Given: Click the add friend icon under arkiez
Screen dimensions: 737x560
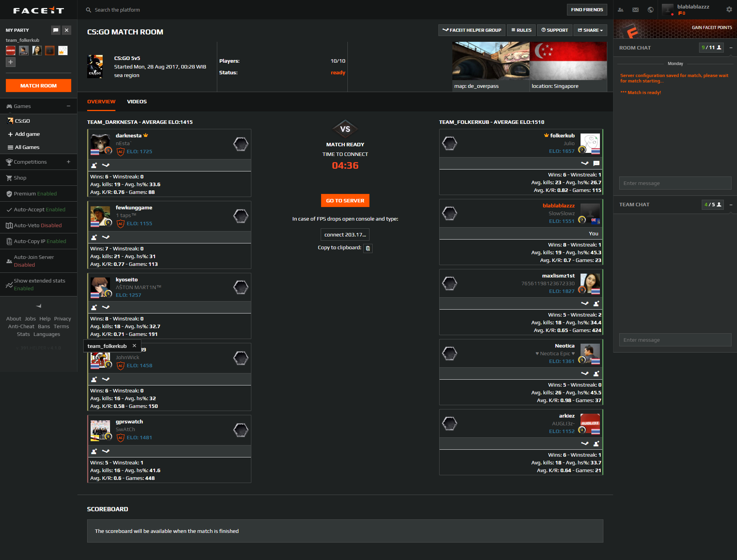Looking at the screenshot, I should (x=596, y=444).
